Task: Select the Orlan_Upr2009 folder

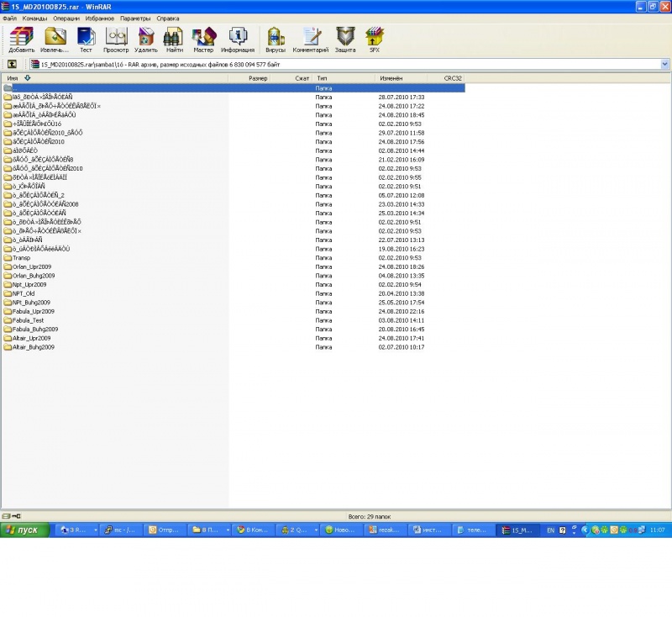Action: (x=33, y=266)
